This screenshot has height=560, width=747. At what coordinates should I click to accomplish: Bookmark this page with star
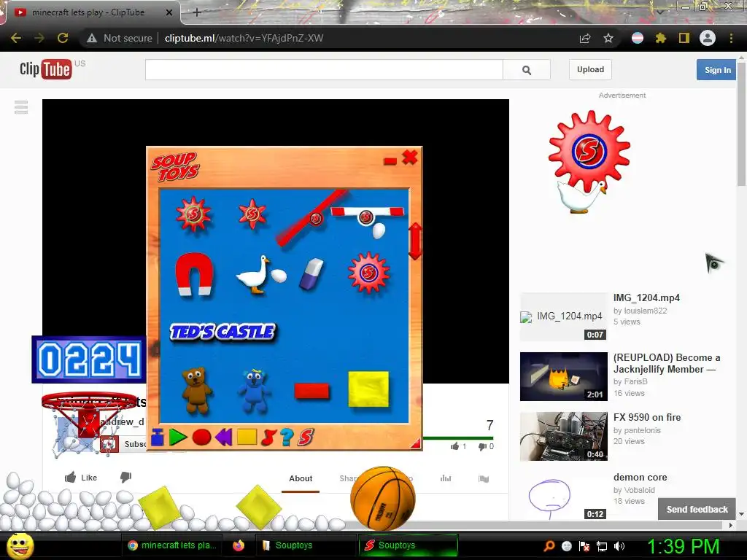click(608, 38)
